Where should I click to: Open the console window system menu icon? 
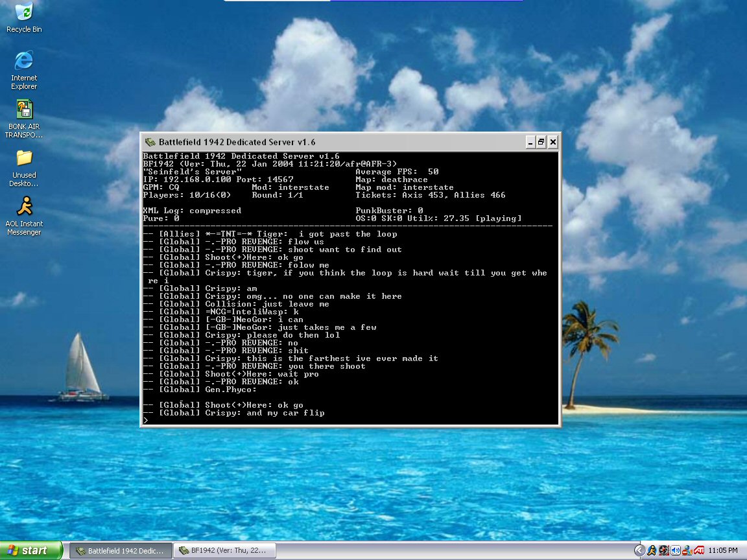[x=150, y=142]
